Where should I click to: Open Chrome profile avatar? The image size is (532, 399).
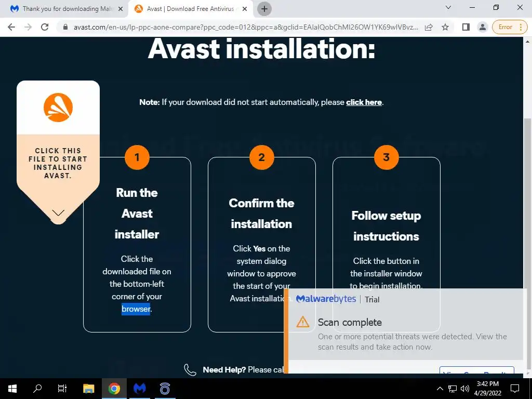pyautogui.click(x=482, y=27)
